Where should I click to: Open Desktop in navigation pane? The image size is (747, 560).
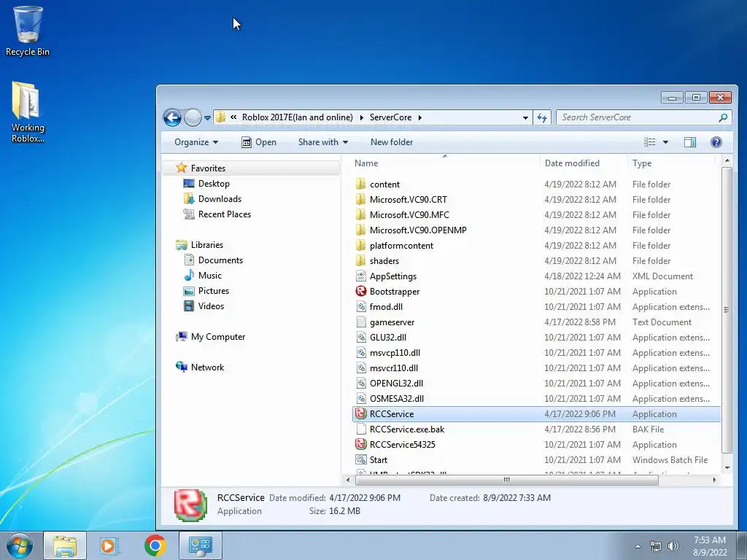(214, 184)
